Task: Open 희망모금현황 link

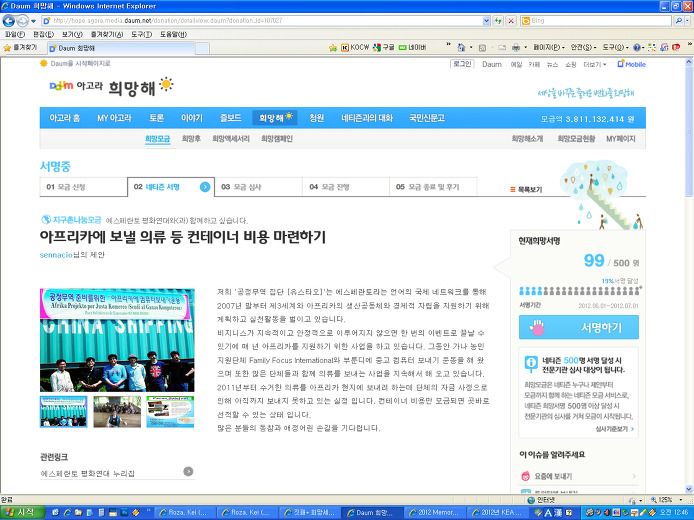Action: point(576,139)
